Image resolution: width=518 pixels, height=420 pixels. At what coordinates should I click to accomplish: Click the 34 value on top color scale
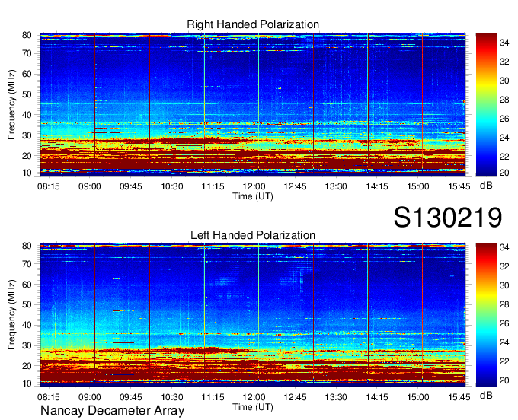tap(504, 43)
